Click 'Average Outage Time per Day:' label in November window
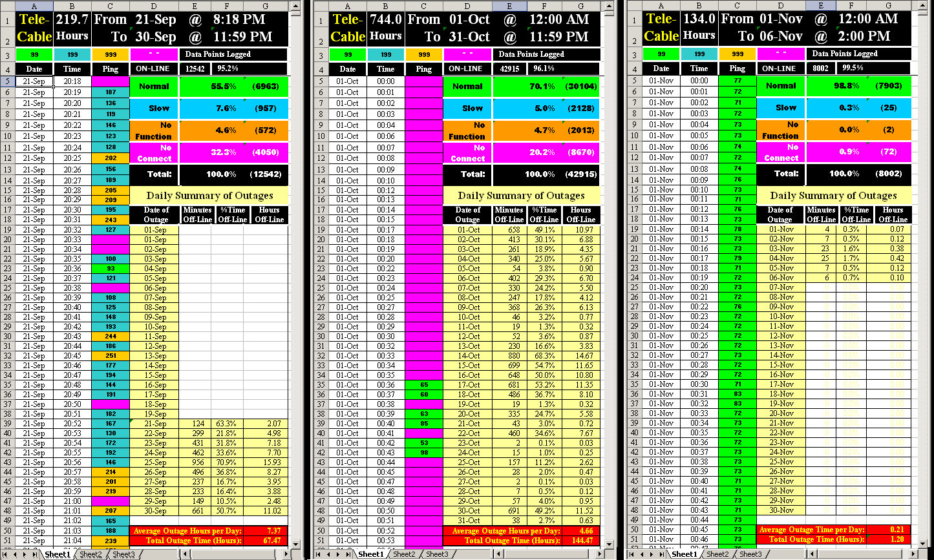Viewport: 934px width, 560px height. pos(811,530)
